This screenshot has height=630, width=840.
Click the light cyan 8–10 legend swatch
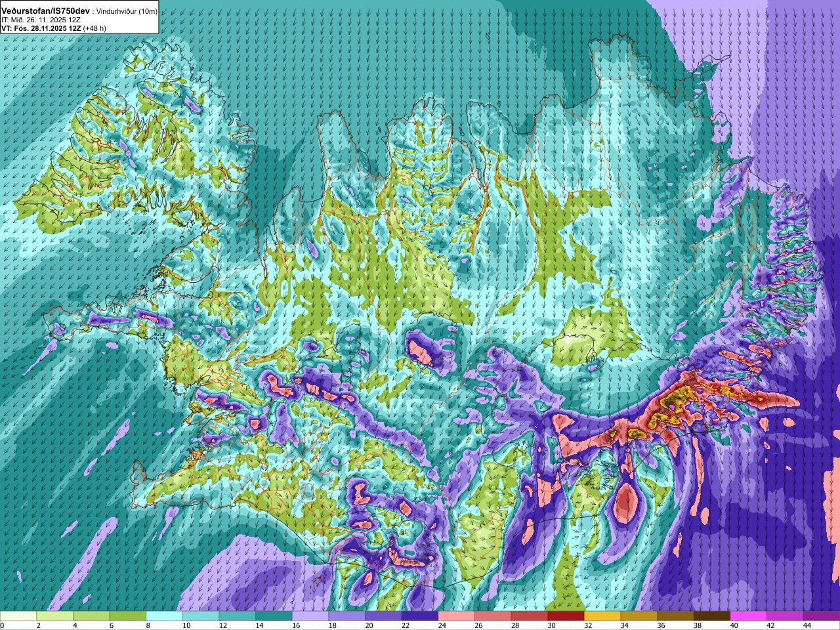tap(164, 616)
